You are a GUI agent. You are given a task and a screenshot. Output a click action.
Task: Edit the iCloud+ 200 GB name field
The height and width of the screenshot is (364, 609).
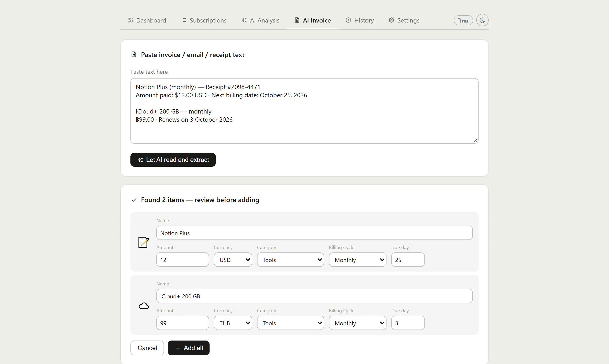coord(314,296)
